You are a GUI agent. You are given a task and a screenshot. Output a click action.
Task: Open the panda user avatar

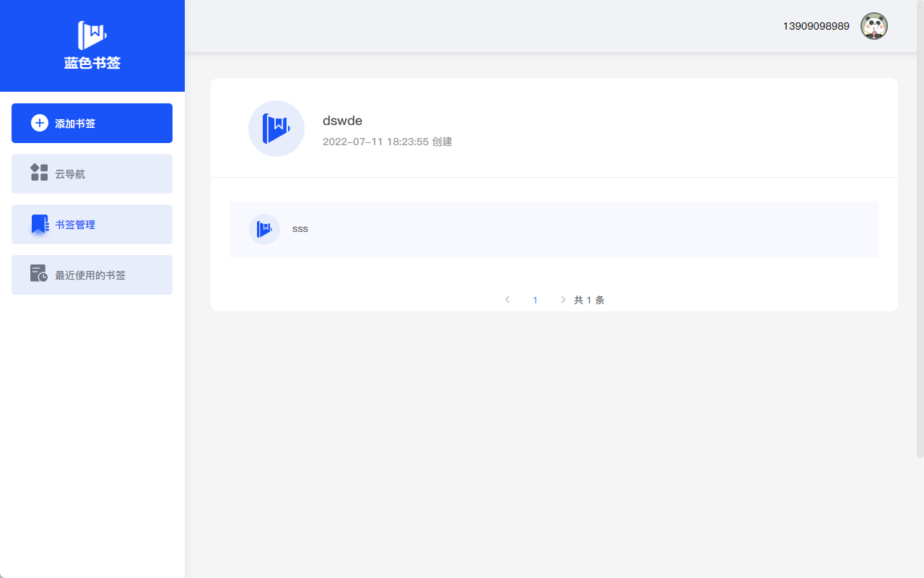(874, 26)
